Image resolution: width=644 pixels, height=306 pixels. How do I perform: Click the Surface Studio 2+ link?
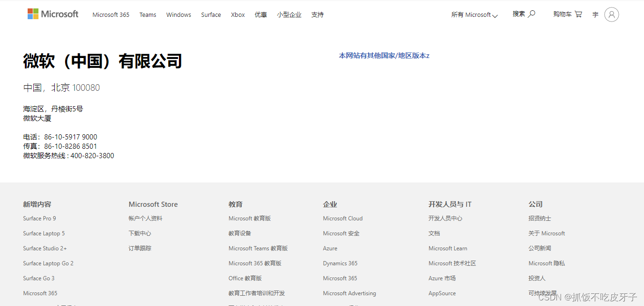pyautogui.click(x=45, y=248)
